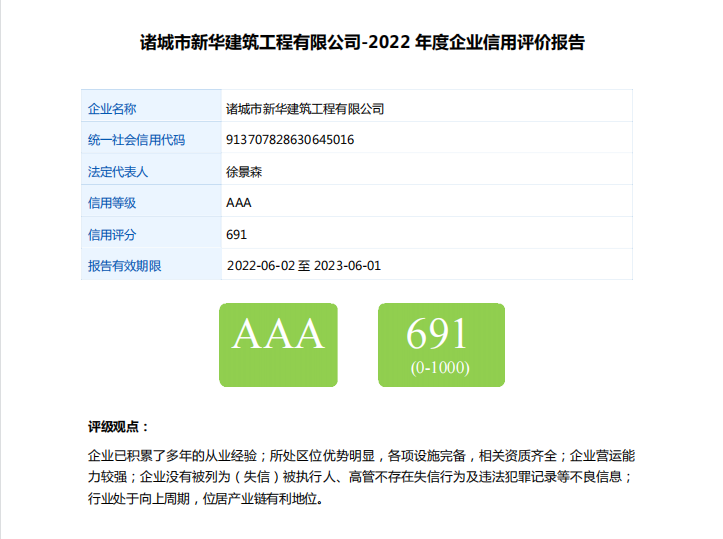Select the 法定代表人 label
Screen dimensions: 723x539
click(x=118, y=172)
